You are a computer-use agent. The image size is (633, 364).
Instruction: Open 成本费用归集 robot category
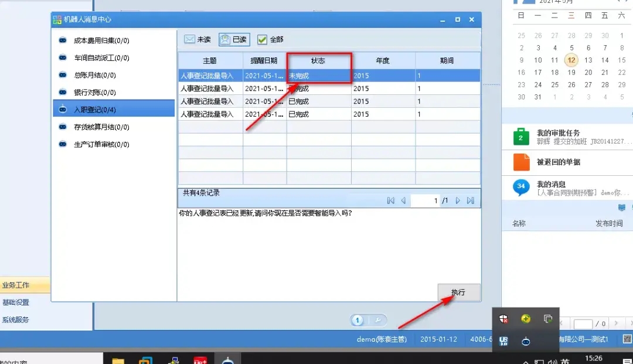click(x=101, y=40)
